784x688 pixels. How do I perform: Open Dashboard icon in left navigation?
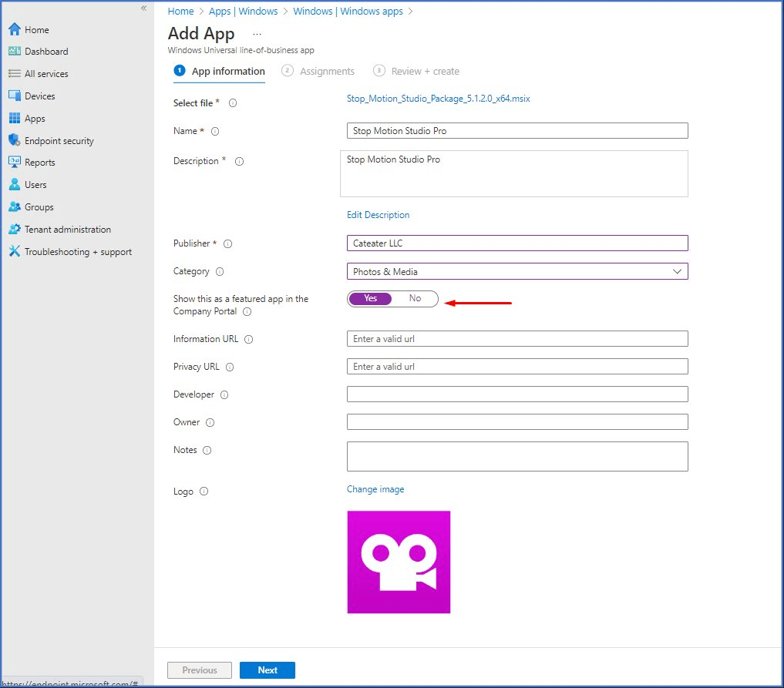click(x=15, y=52)
